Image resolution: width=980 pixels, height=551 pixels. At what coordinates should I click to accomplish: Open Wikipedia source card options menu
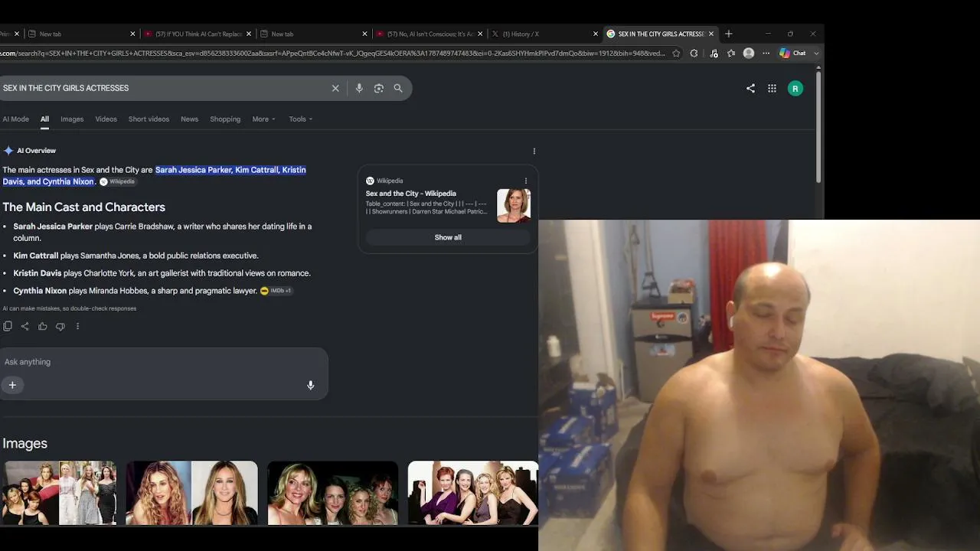point(526,181)
